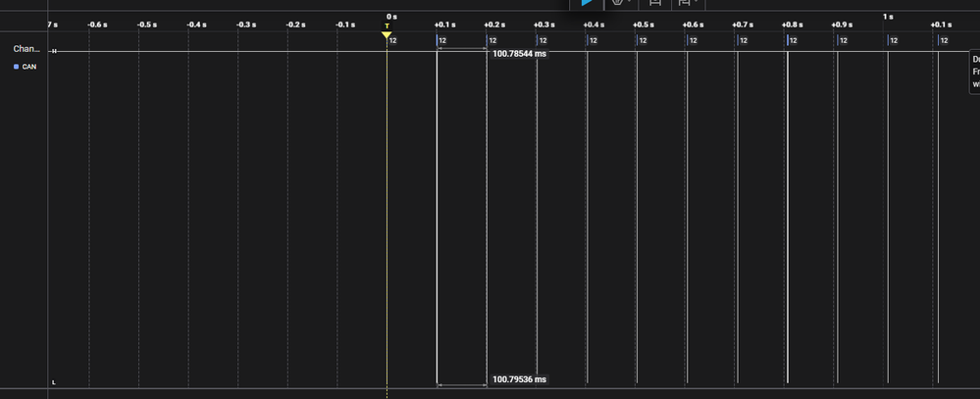Viewport: 980px width, 399px height.
Task: Select the CAN analyzer label
Action: click(29, 67)
